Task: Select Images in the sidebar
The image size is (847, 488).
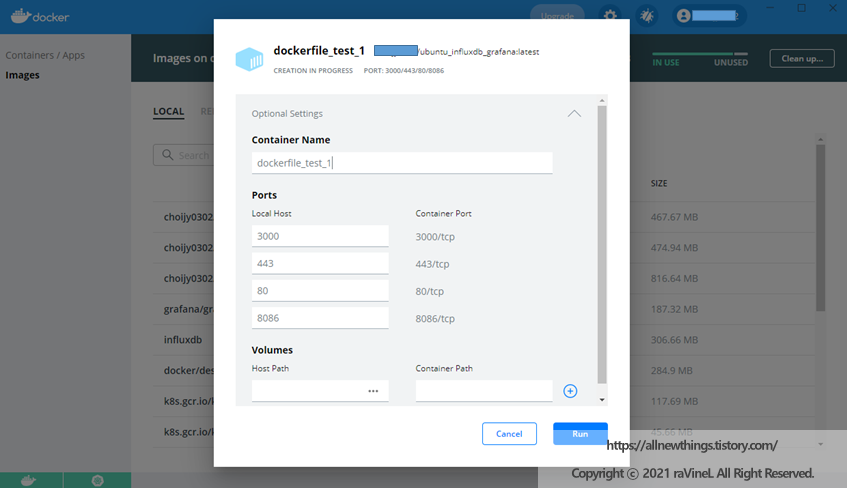Action: pyautogui.click(x=22, y=75)
